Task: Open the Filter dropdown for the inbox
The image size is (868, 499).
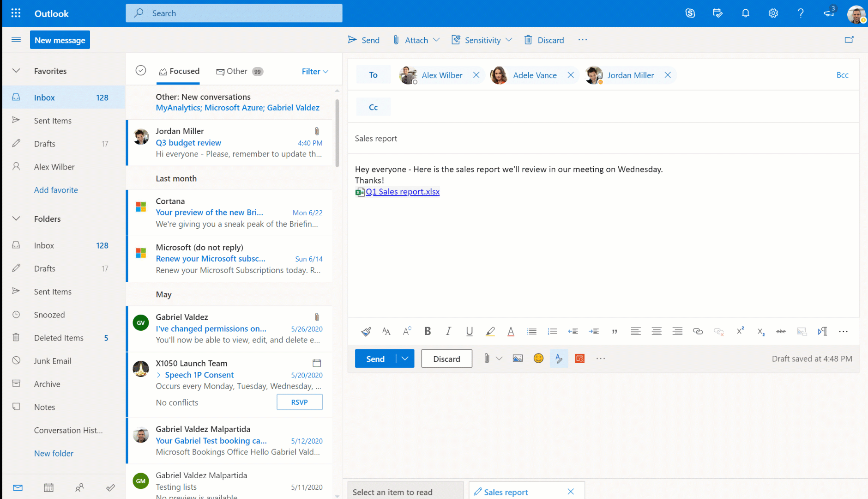Action: [x=314, y=71]
